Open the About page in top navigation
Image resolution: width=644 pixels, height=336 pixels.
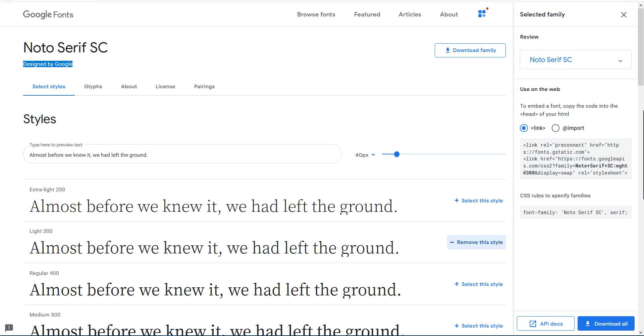click(x=449, y=14)
